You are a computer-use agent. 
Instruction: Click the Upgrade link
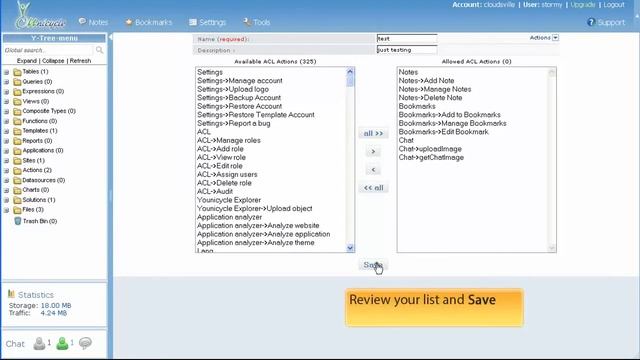pos(582,4)
